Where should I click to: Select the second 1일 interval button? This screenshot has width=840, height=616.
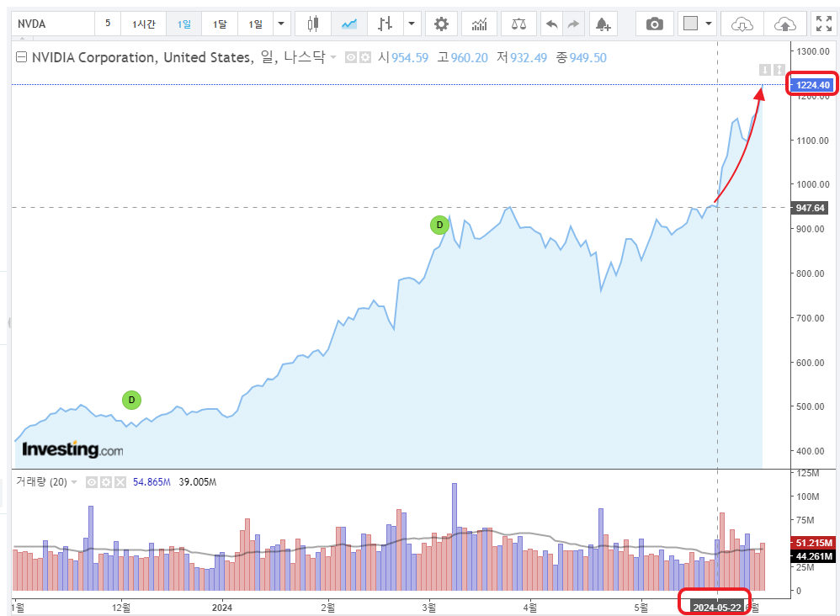tap(256, 24)
